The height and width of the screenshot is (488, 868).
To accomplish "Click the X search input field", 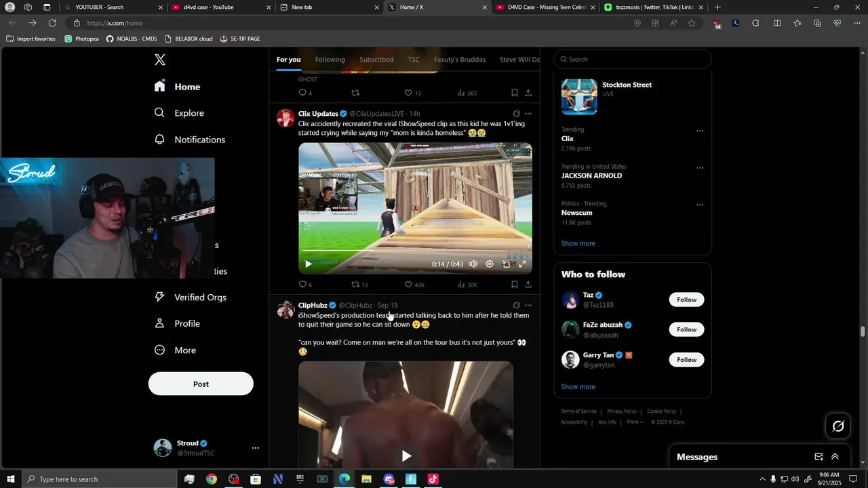I will (633, 59).
